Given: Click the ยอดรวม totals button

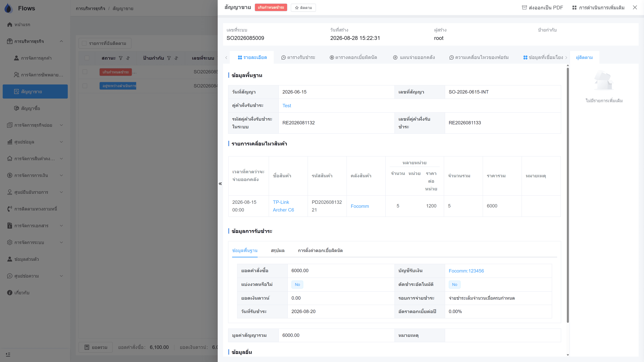Looking at the screenshot, I should click(x=96, y=347).
